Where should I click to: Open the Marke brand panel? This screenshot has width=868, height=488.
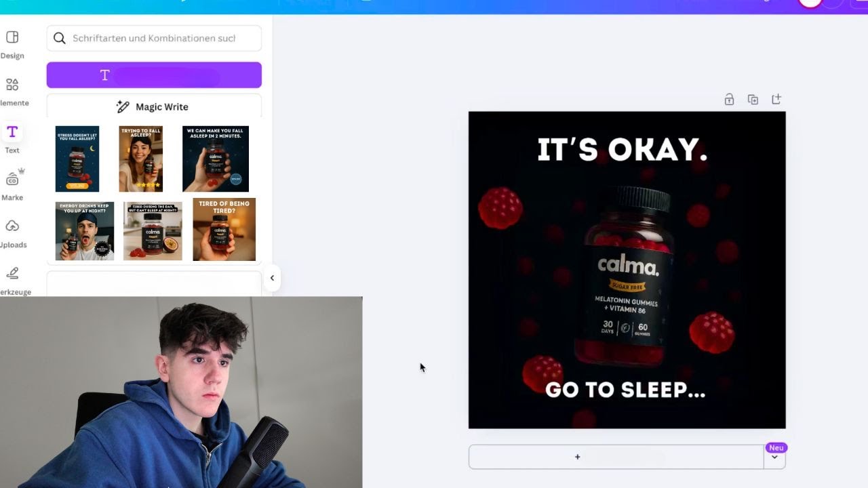tap(12, 186)
